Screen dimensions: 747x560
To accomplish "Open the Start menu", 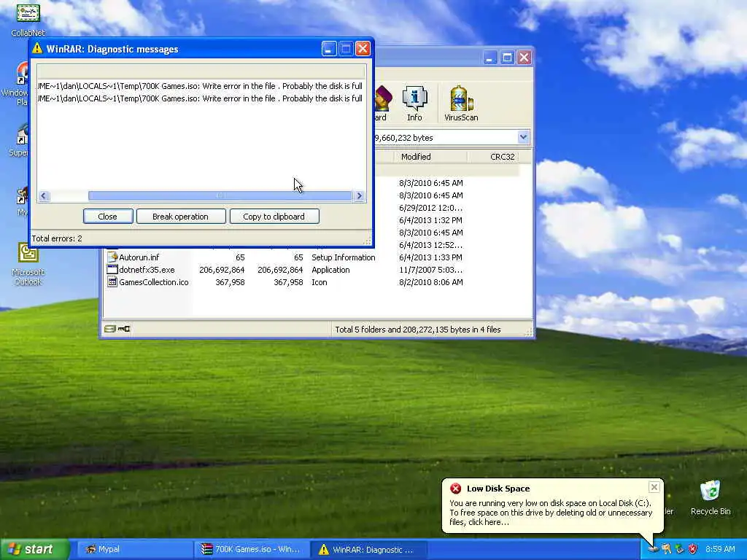I will [34, 550].
